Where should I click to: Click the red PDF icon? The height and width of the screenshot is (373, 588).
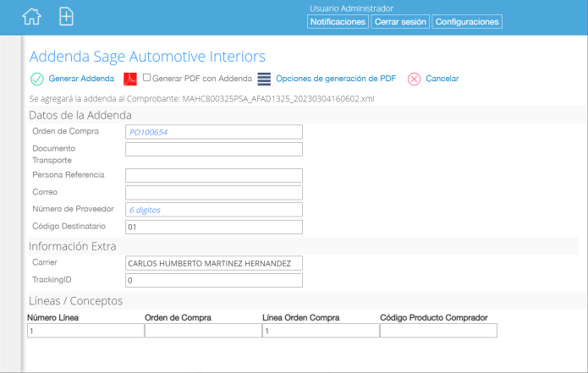coord(130,79)
